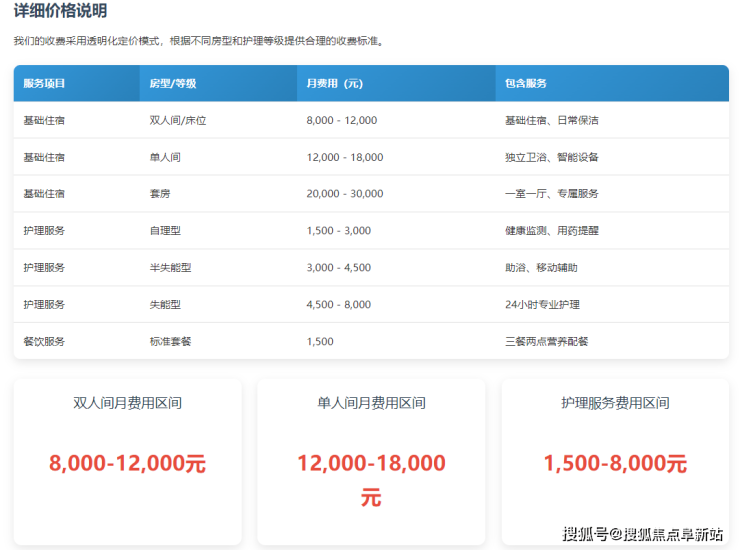Click the 三餐两点营养配餐 service description

546,341
